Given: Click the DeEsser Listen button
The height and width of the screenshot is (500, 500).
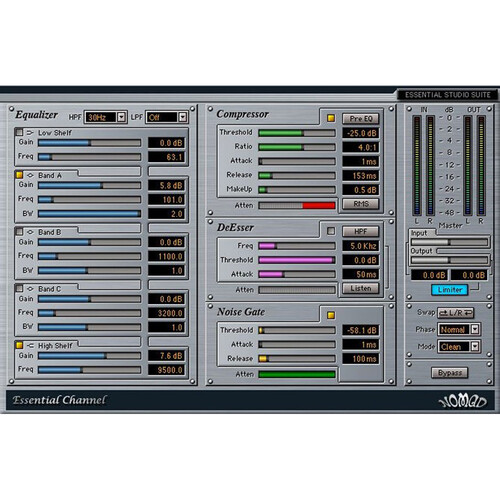Looking at the screenshot, I should pos(361,288).
